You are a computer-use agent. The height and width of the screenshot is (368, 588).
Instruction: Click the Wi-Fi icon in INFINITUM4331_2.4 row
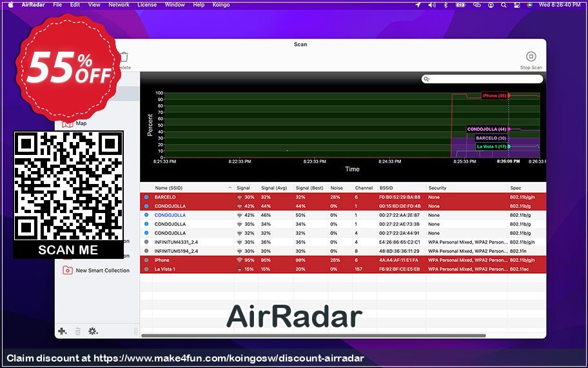point(240,242)
